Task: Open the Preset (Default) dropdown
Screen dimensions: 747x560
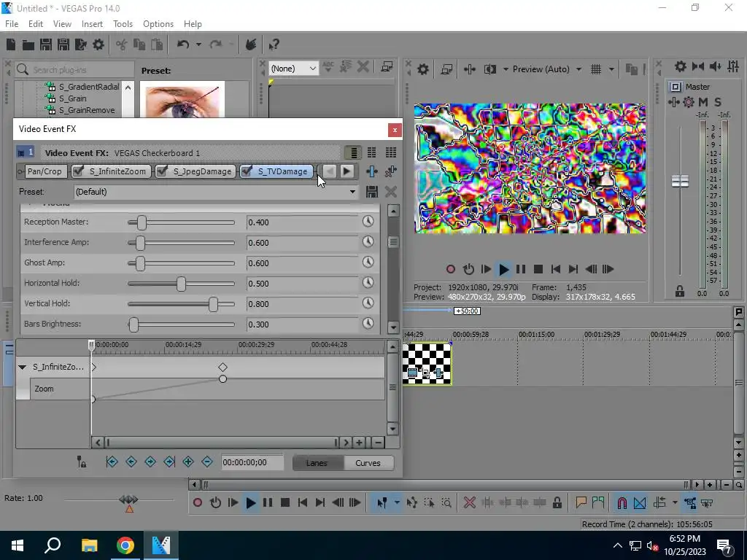Action: (352, 192)
